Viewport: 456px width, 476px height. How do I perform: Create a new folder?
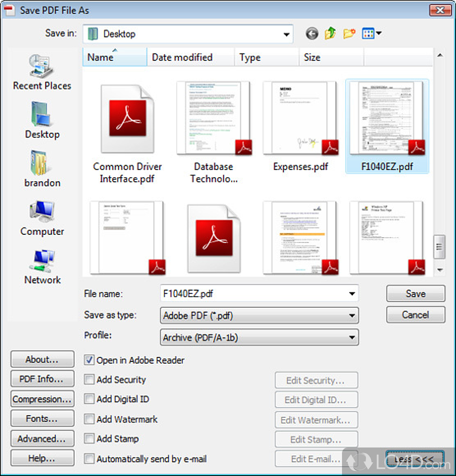click(x=349, y=33)
